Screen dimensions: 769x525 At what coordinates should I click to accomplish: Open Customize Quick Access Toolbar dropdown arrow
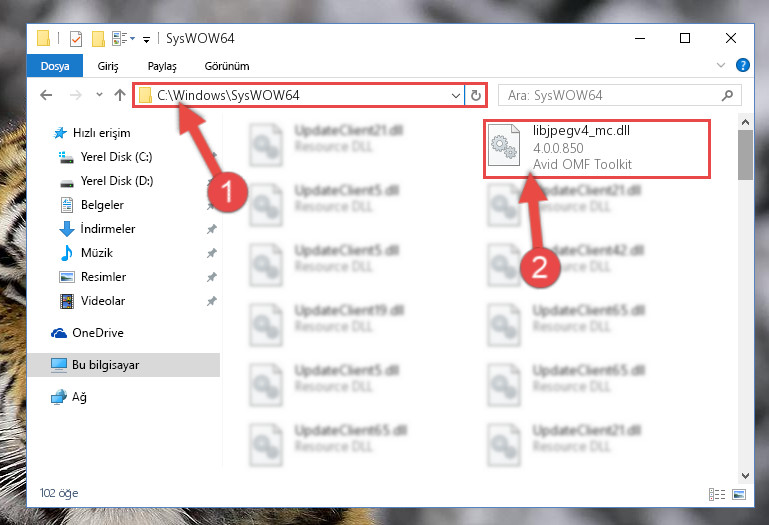[x=146, y=40]
